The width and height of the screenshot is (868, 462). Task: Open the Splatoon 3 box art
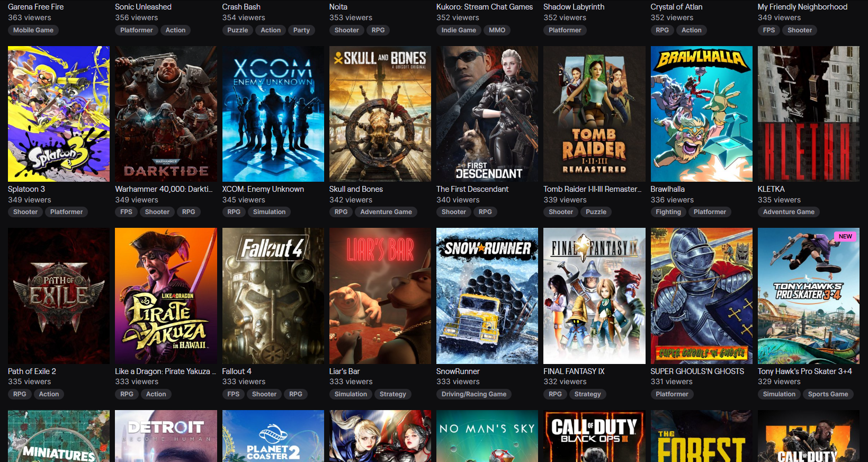pos(59,114)
